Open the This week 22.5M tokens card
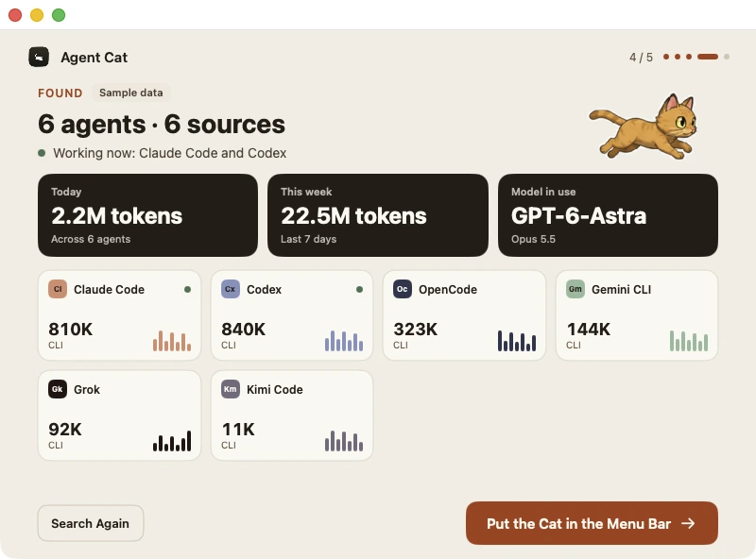 pyautogui.click(x=377, y=215)
